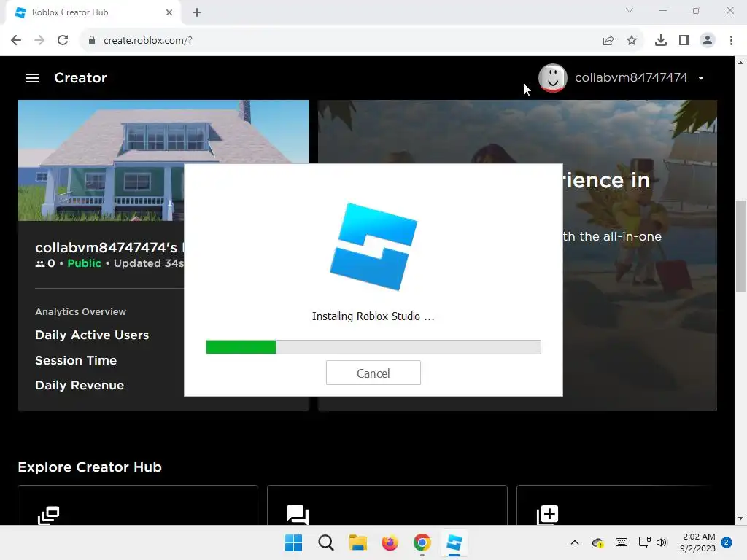Open the hamburger navigation menu
This screenshot has width=747, height=560.
(32, 77)
